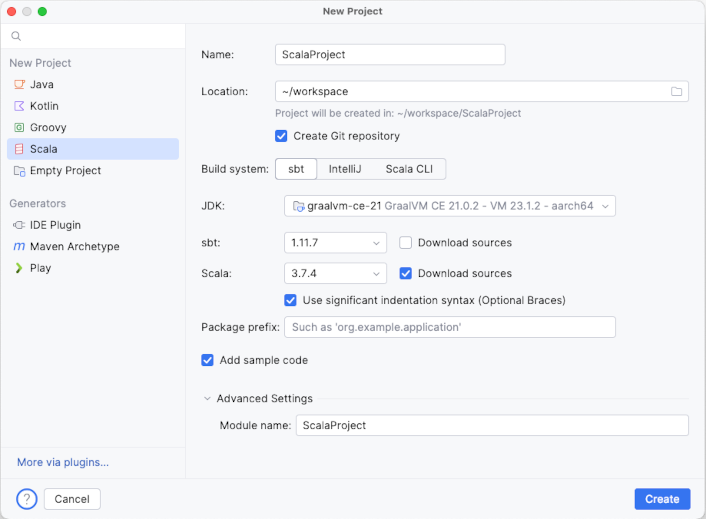Click the Generators section heading

pos(38,203)
